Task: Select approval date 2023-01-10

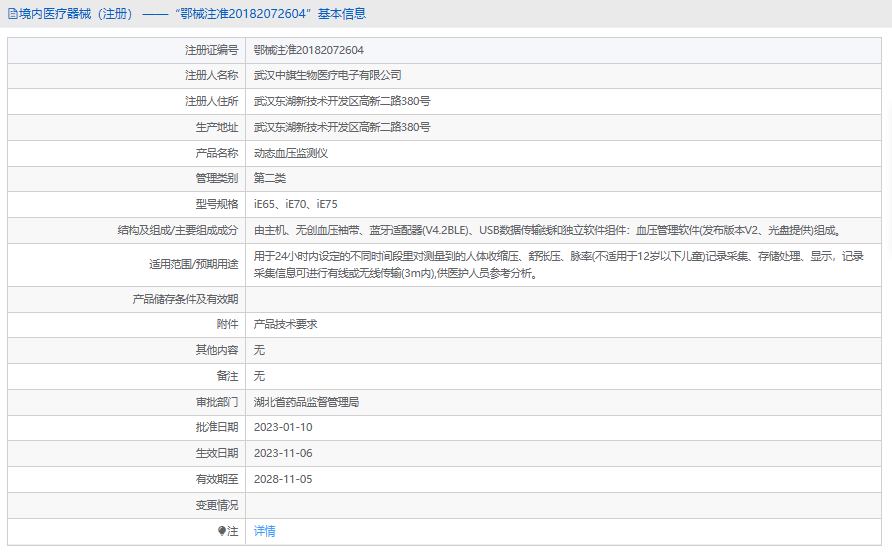Action: click(283, 427)
